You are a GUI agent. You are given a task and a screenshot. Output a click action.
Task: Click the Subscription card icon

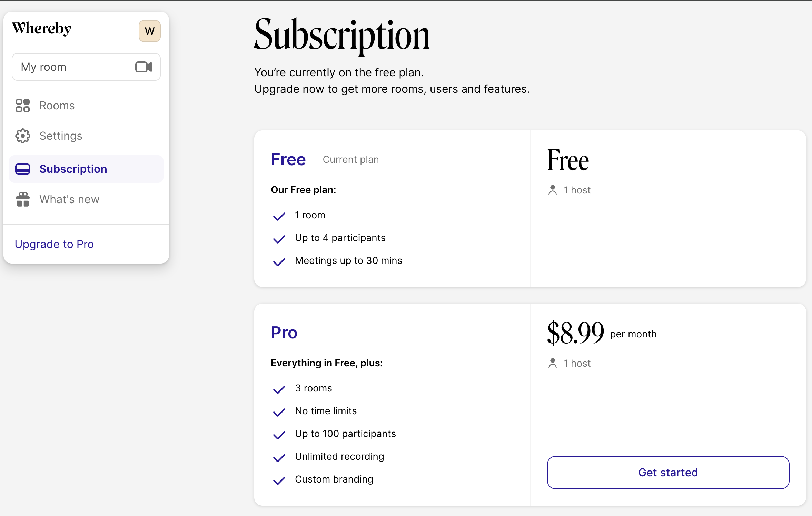pos(23,169)
